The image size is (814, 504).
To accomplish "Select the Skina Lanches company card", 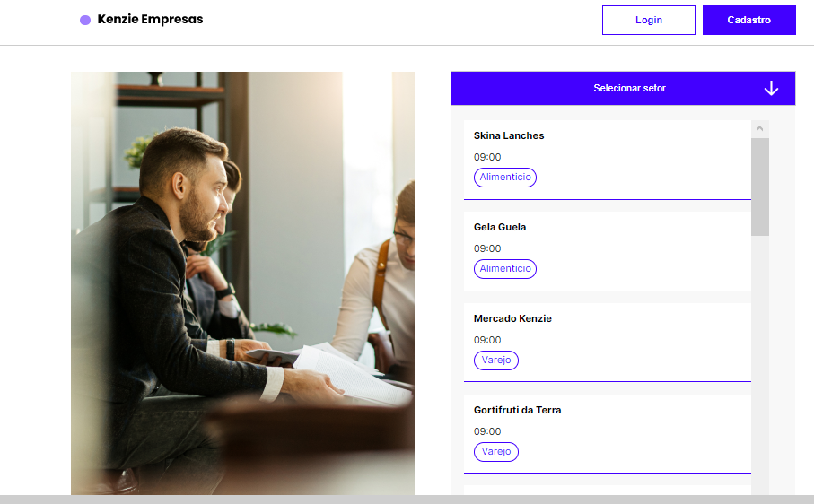I will (x=608, y=160).
